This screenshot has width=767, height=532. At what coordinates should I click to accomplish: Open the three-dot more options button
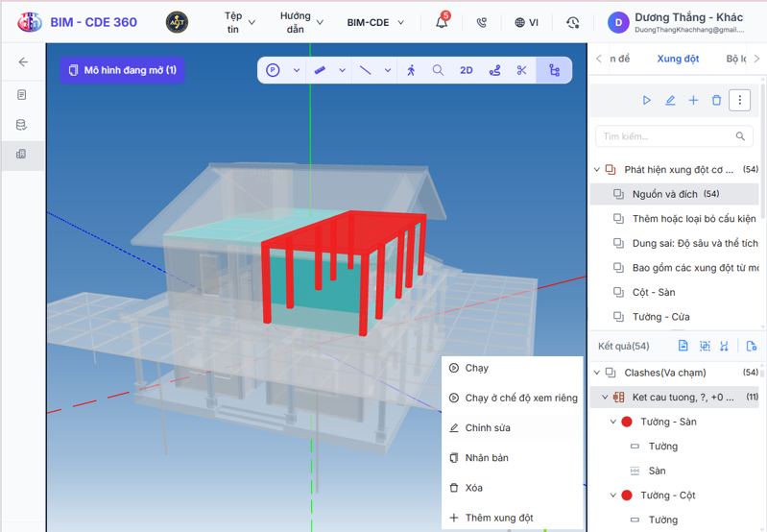(739, 100)
